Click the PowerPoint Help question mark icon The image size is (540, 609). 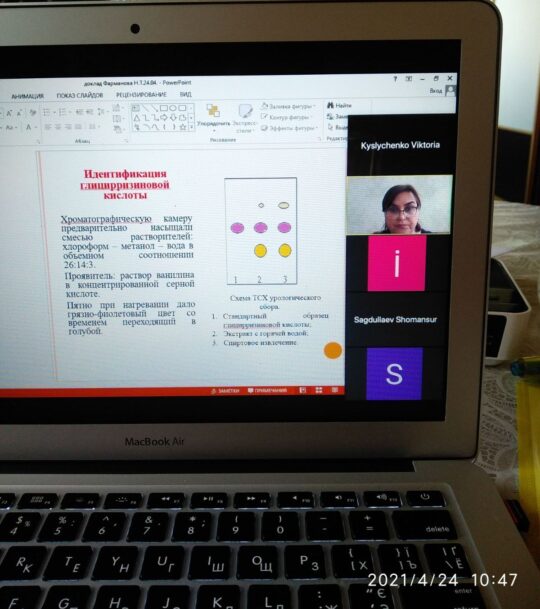point(395,79)
